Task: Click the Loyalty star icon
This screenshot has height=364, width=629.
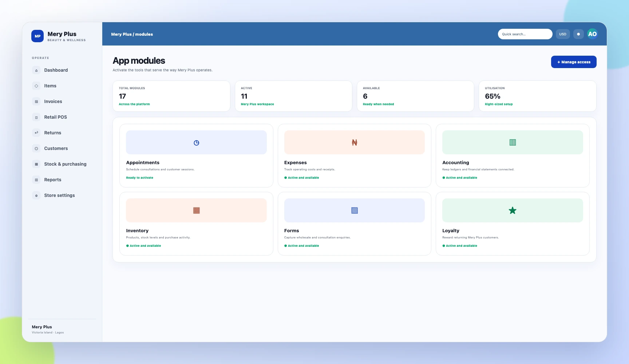Action: pos(513,210)
